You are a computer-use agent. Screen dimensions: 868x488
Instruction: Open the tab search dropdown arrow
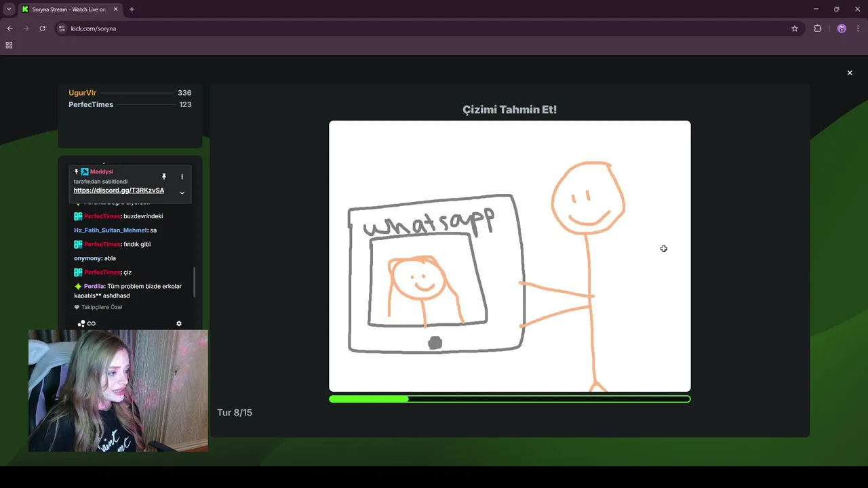pos(9,9)
